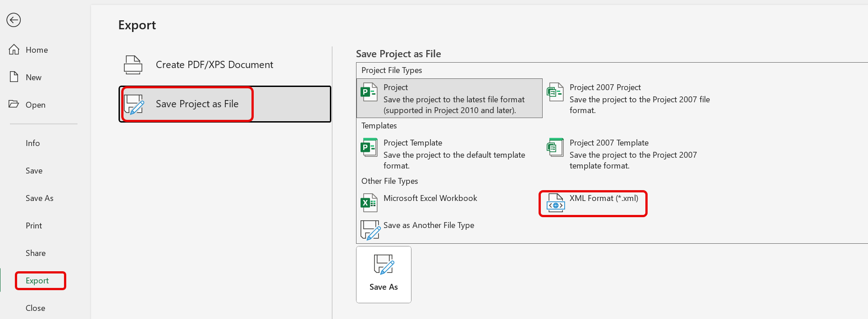Go to Open in the sidebar

point(35,105)
